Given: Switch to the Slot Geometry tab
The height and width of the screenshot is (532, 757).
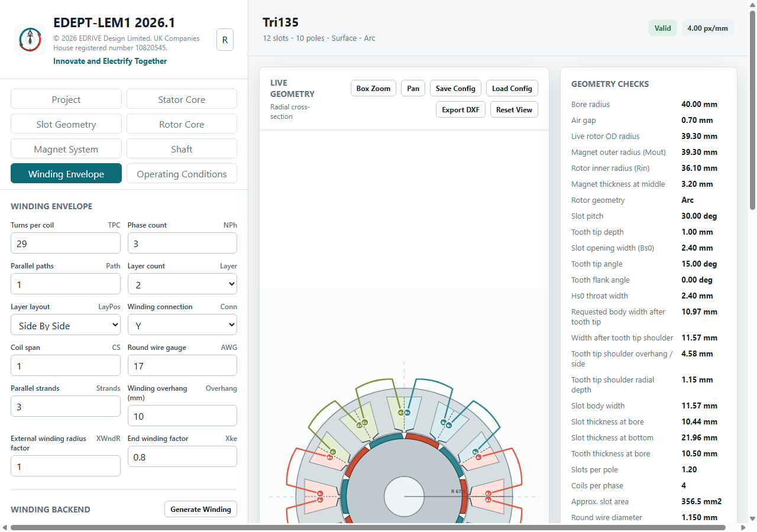Looking at the screenshot, I should tap(66, 124).
